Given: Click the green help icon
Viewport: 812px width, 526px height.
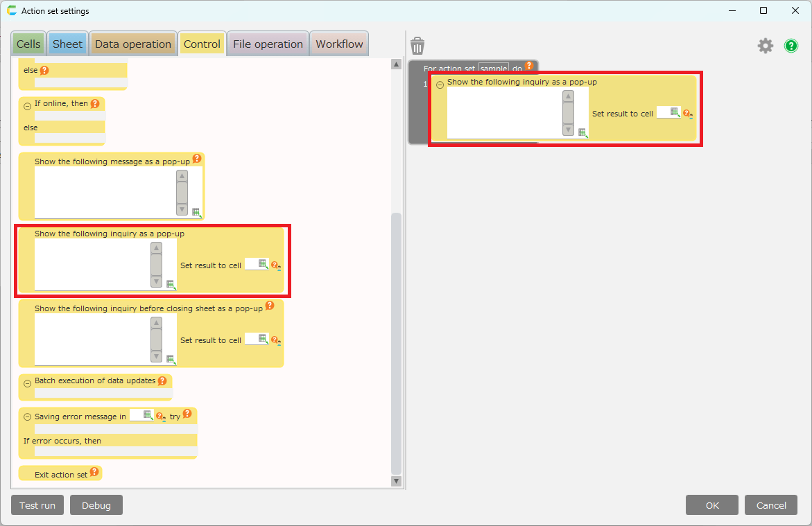Looking at the screenshot, I should pyautogui.click(x=791, y=46).
